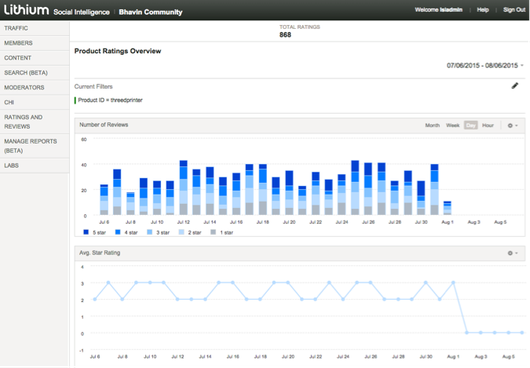
Task: Open Ratings and Reviews section
Action: click(x=34, y=122)
